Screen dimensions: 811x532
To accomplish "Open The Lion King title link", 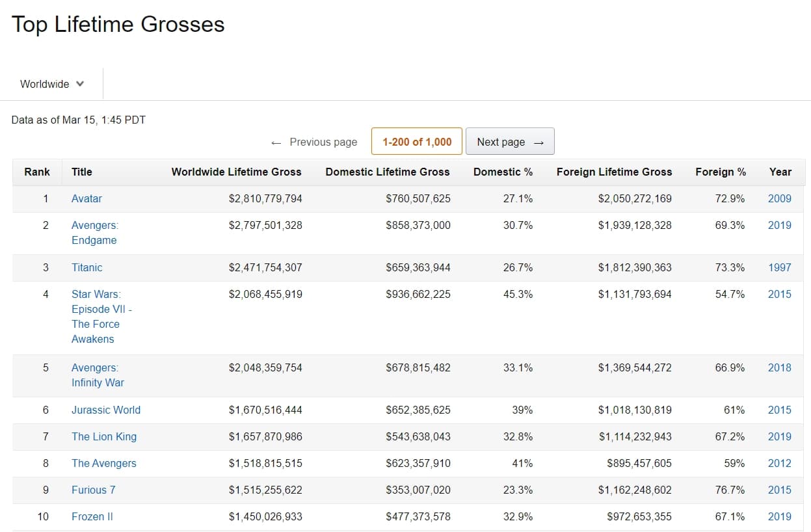I will pyautogui.click(x=104, y=436).
